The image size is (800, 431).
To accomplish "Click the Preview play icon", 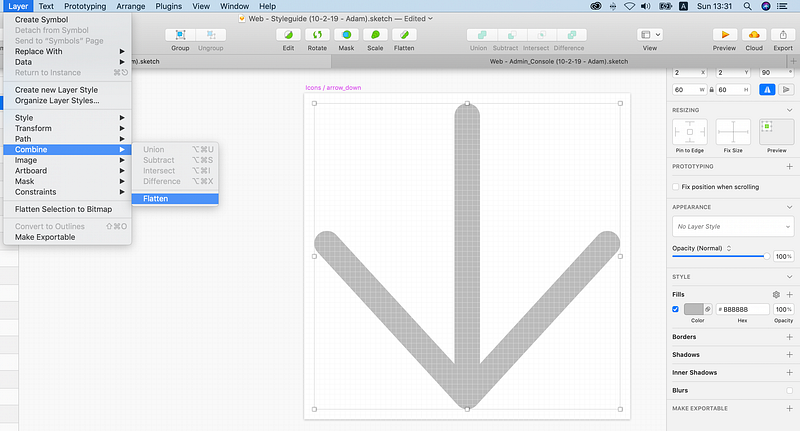I will (724, 35).
